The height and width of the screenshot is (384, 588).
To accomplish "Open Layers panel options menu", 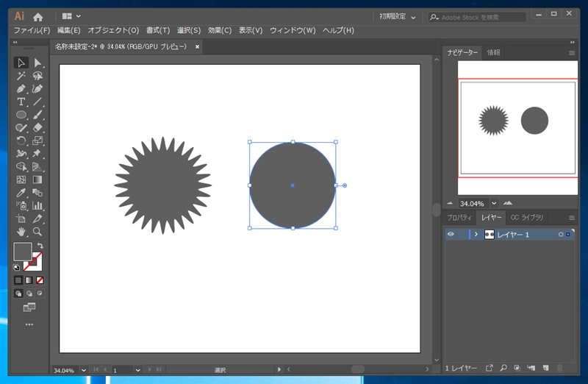I will pyautogui.click(x=572, y=218).
